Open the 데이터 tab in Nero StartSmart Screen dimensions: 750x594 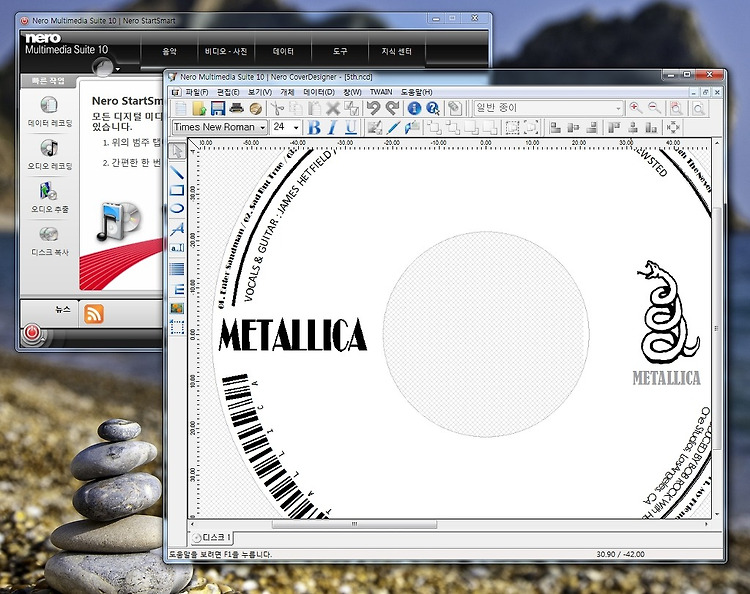pyautogui.click(x=283, y=51)
